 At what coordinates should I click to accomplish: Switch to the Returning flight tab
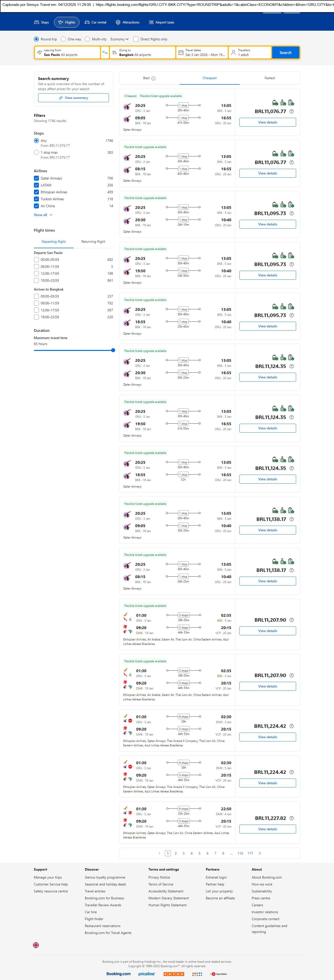click(x=93, y=242)
